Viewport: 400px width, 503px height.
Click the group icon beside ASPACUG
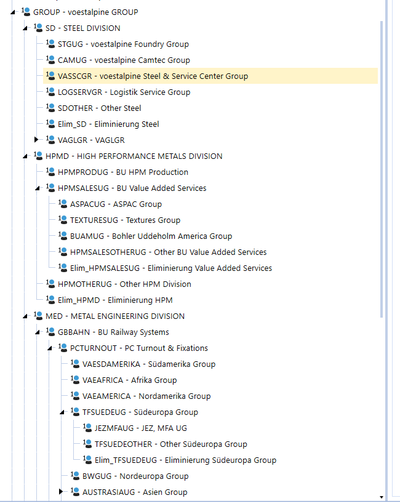[63, 204]
